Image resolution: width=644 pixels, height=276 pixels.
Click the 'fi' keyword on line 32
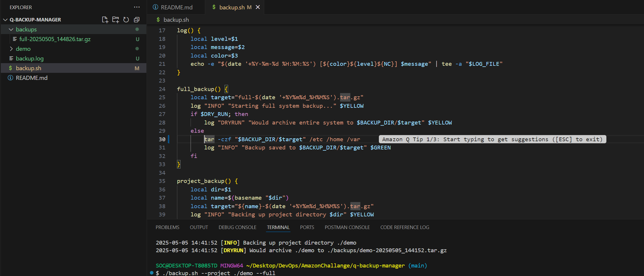(194, 156)
